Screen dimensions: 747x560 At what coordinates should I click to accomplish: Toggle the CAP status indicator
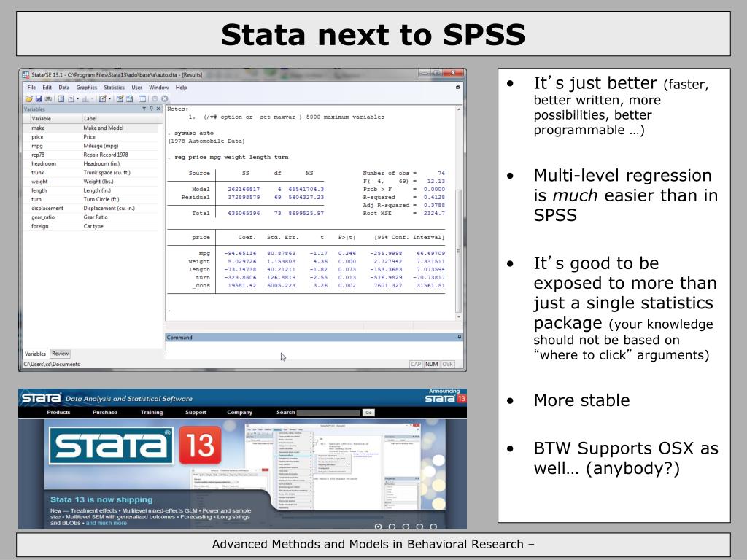(x=416, y=364)
